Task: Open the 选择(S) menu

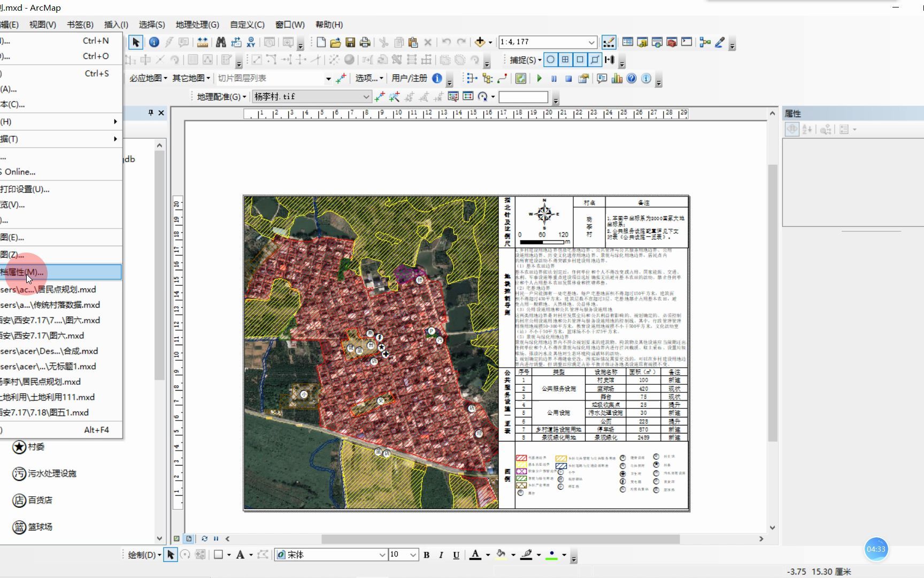Action: (151, 24)
